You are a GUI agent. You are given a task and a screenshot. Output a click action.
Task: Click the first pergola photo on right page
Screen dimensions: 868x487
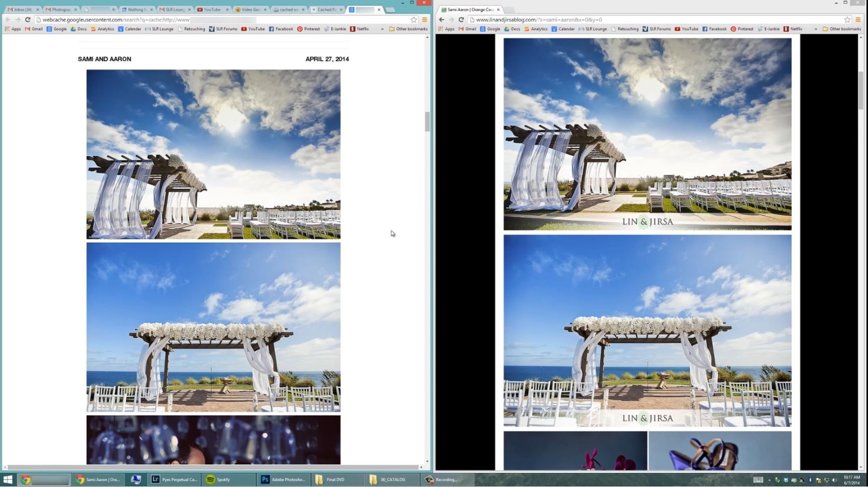[647, 134]
